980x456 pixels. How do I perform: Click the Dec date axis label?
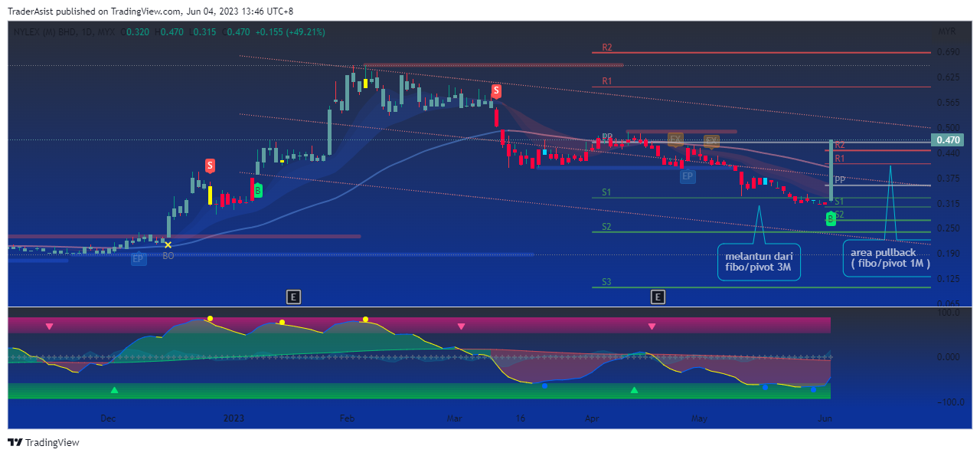pyautogui.click(x=108, y=419)
